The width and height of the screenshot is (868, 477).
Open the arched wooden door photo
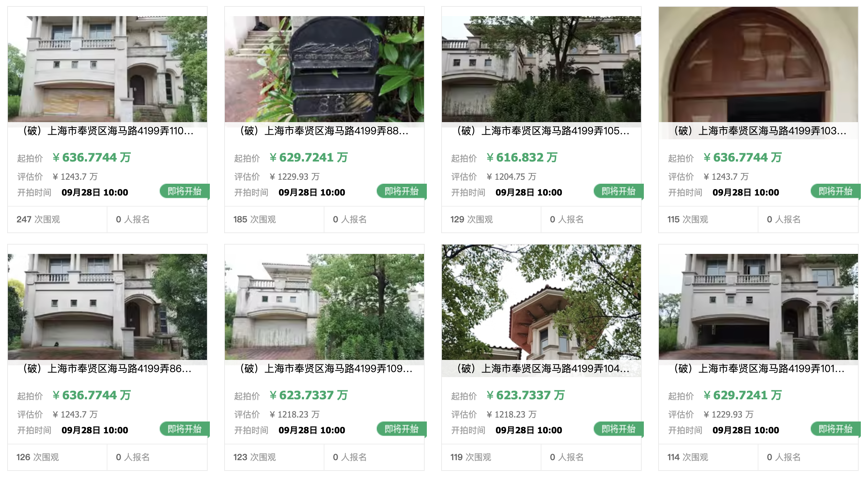click(x=758, y=64)
